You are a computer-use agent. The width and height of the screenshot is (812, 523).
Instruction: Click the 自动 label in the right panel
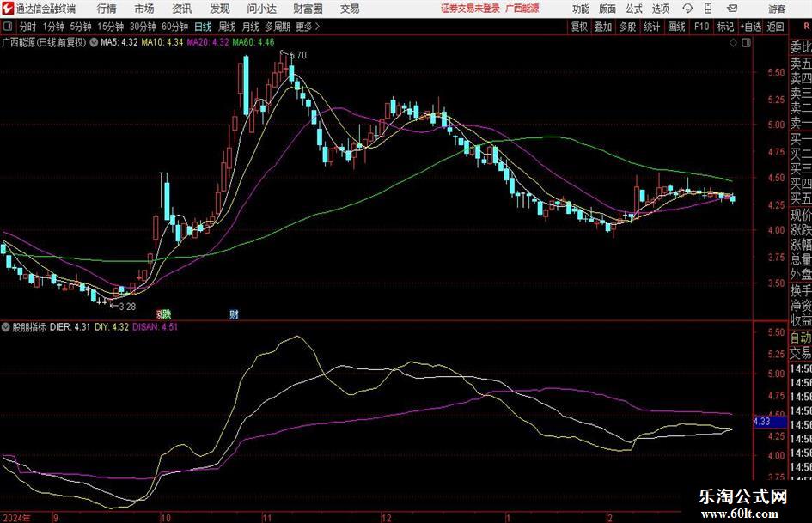click(801, 338)
